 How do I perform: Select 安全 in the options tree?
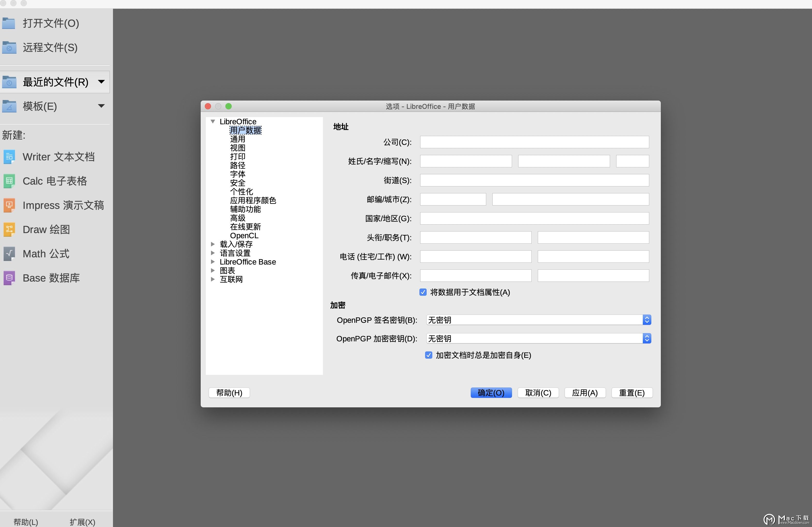click(x=238, y=183)
